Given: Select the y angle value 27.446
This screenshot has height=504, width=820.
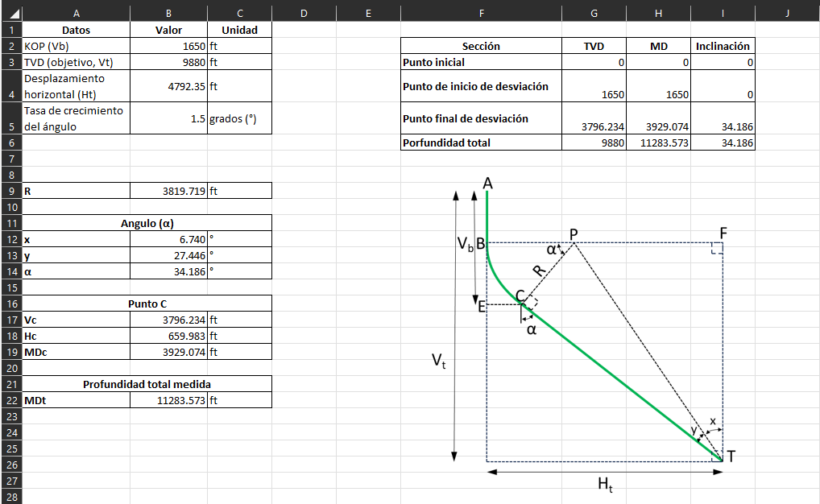Looking at the screenshot, I should pyautogui.click(x=168, y=255).
